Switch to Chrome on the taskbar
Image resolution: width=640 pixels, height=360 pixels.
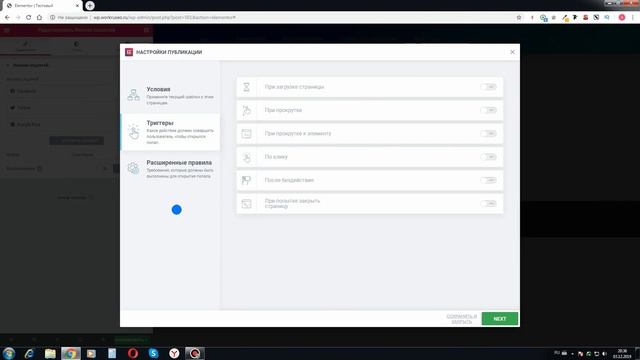point(71,353)
